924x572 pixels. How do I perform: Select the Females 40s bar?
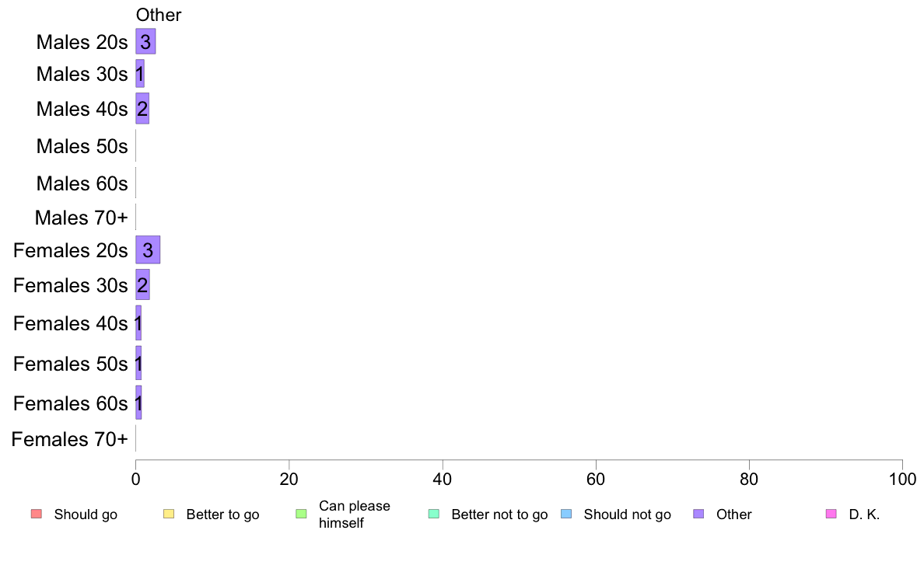tap(138, 323)
